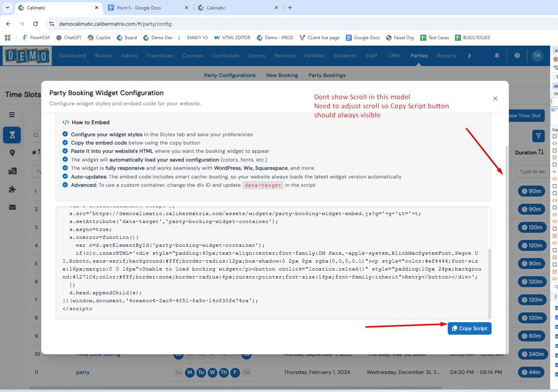Open the Google Docs bookmark

tap(363, 38)
